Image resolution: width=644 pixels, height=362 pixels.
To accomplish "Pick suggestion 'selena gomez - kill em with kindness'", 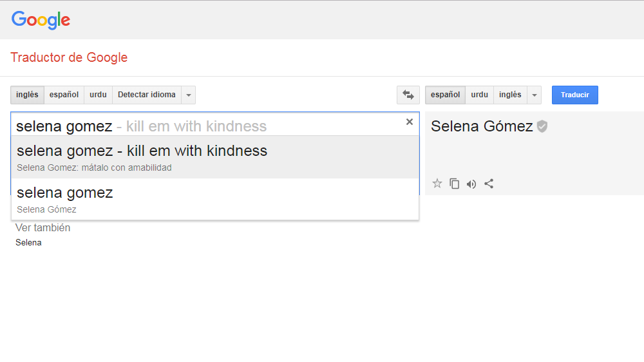I will [x=215, y=157].
